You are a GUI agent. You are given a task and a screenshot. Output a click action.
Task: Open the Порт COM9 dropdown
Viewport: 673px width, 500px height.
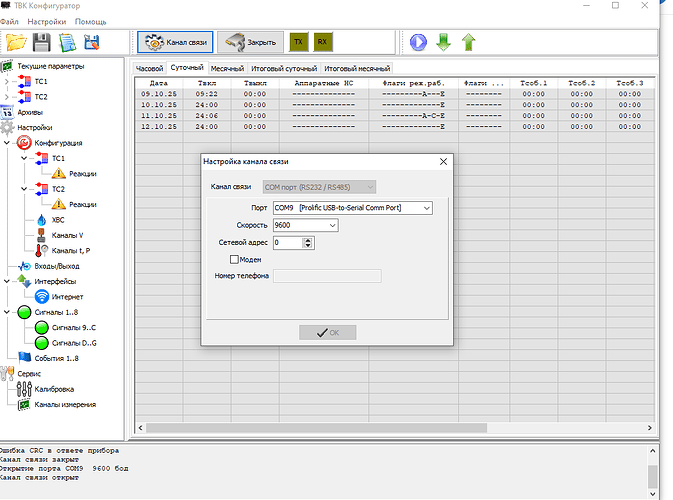tap(426, 208)
